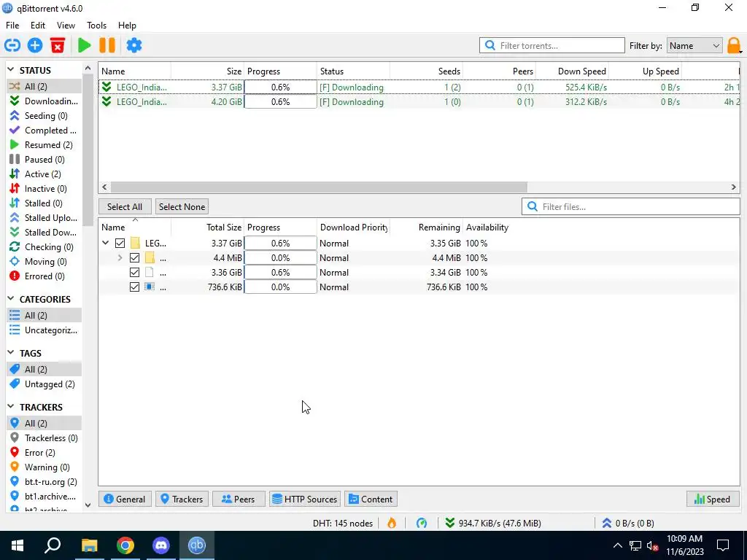
Task: Select the Paused (0) status filter
Action: pos(43,160)
